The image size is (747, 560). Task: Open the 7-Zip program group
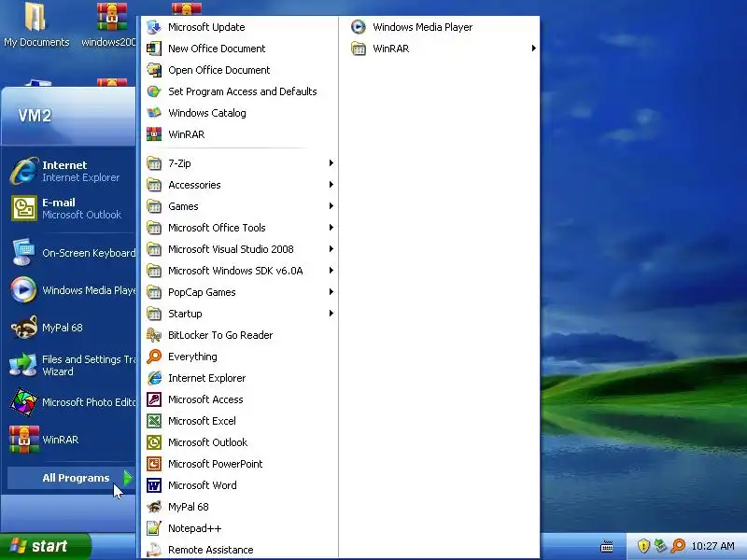[240, 163]
